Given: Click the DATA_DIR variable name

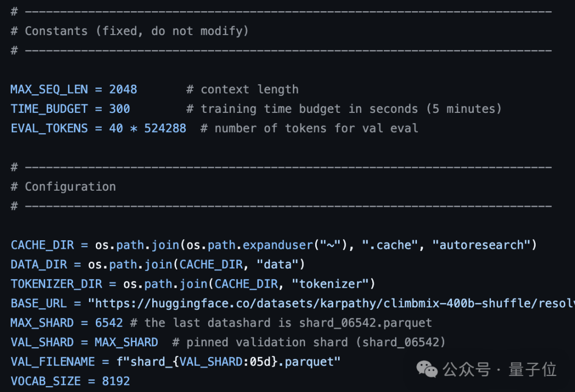Looking at the screenshot, I should coord(38,264).
